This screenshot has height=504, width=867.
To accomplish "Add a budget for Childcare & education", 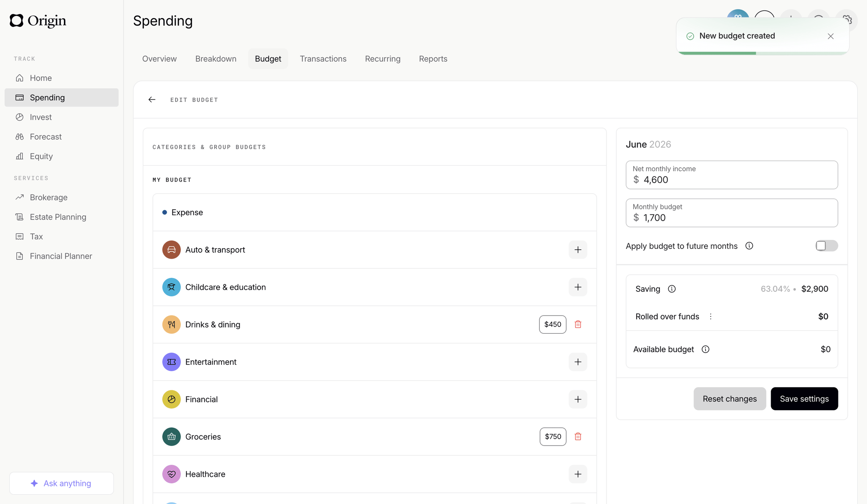I will tap(578, 287).
